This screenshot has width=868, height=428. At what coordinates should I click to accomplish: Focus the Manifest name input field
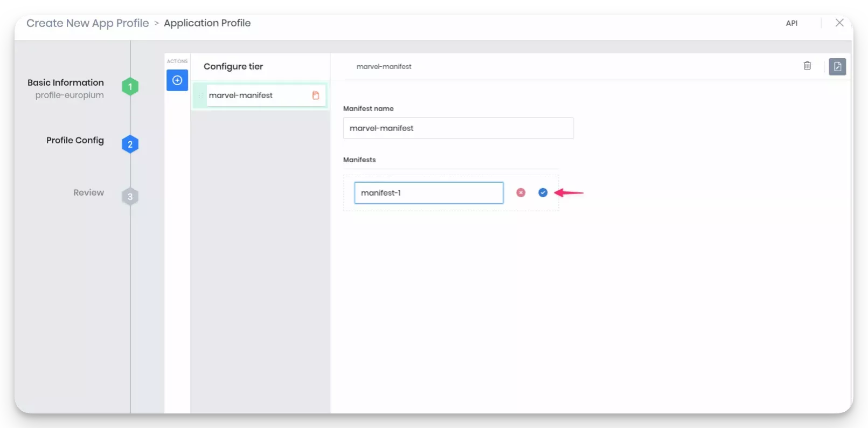tap(458, 128)
